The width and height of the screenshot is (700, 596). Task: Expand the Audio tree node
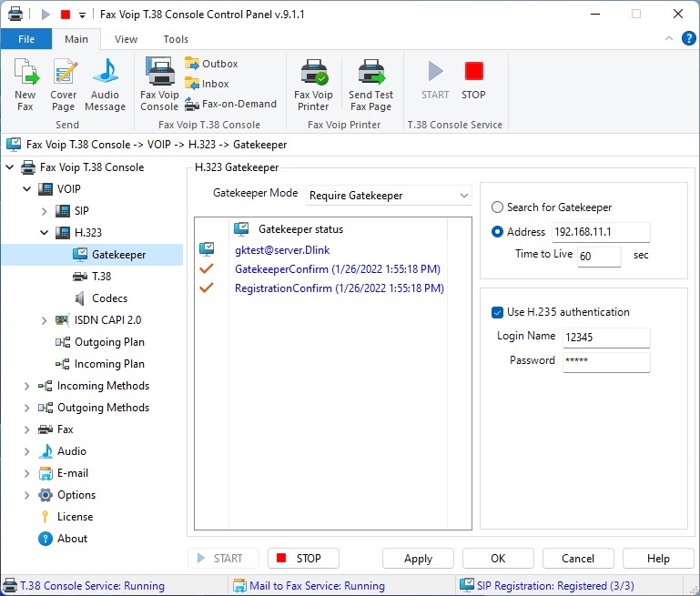click(x=26, y=451)
